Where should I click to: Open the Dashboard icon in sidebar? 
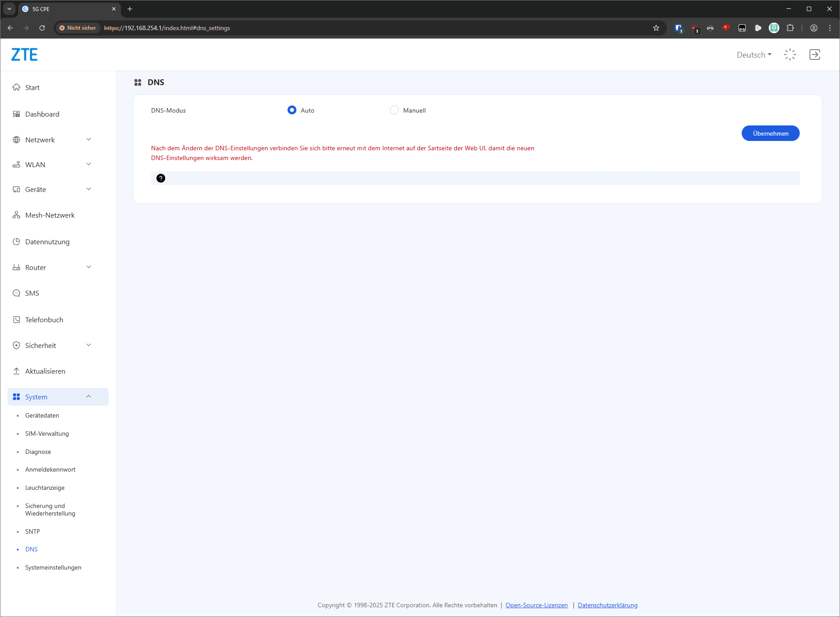point(16,114)
